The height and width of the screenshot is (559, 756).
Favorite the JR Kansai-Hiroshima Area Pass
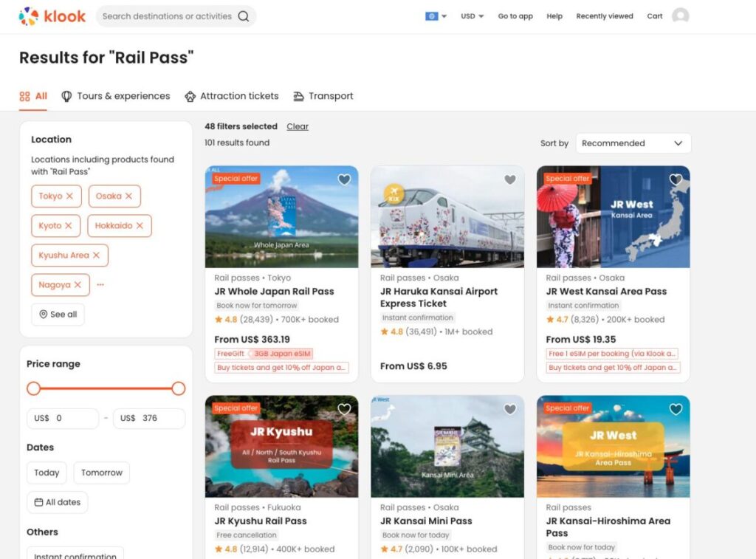[676, 409]
